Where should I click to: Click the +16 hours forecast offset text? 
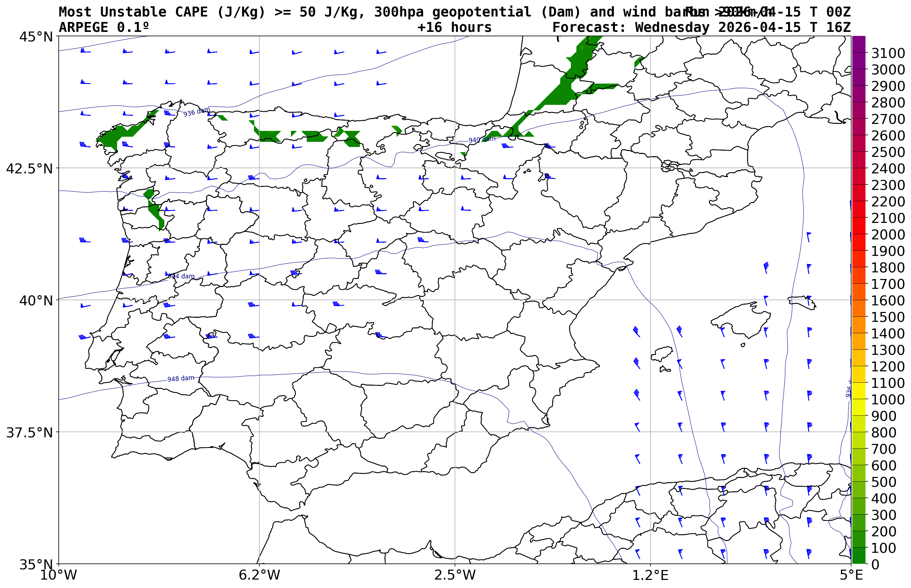(454, 27)
